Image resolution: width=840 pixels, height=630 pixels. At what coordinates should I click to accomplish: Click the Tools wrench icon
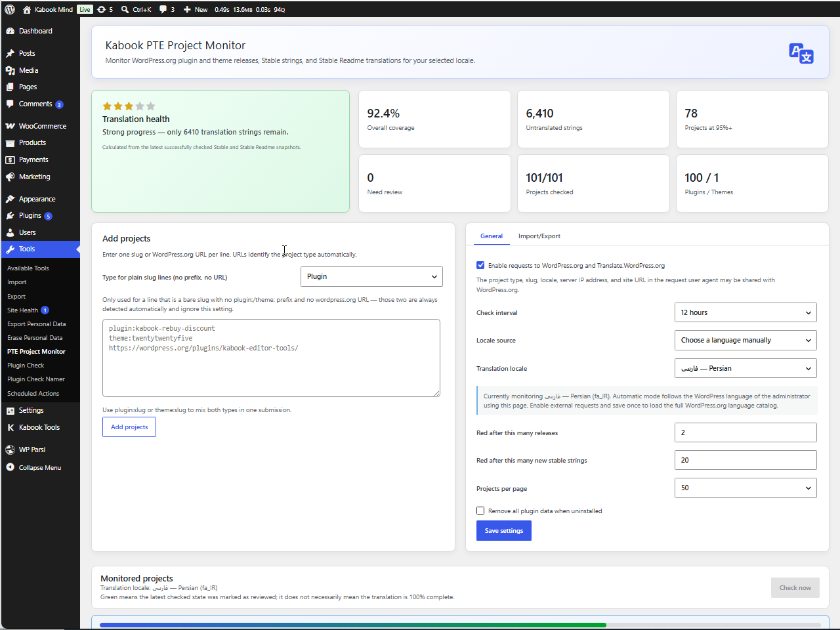pyautogui.click(x=10, y=249)
